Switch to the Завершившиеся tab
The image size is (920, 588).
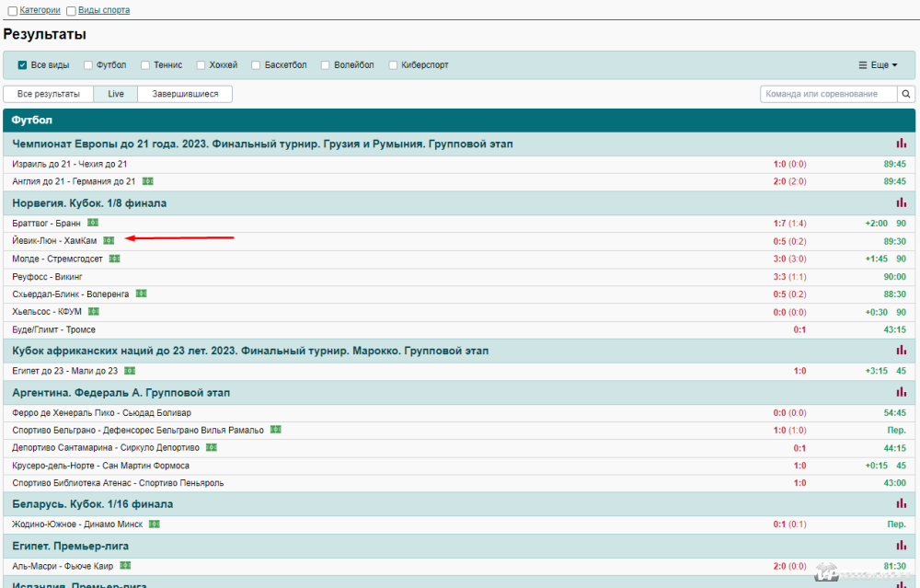point(185,94)
